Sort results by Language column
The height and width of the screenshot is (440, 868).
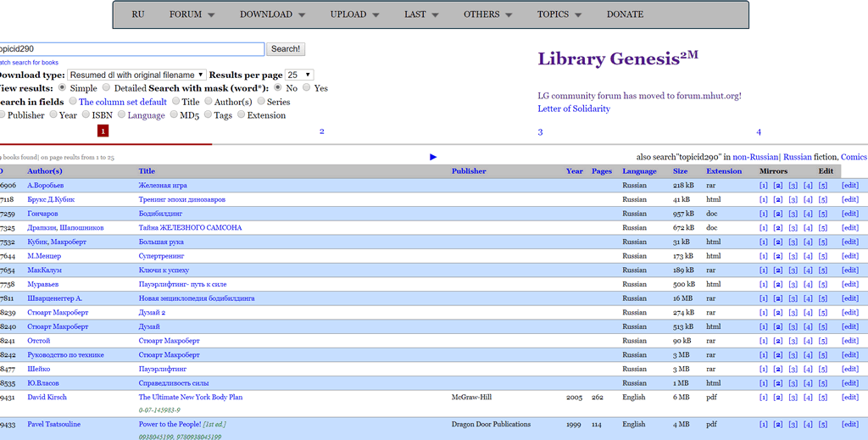point(639,171)
